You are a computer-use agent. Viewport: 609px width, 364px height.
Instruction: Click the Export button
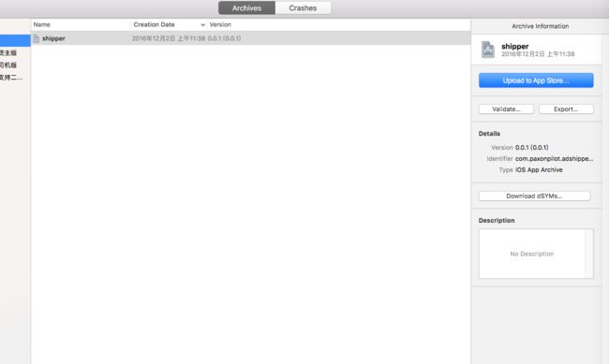tap(566, 109)
